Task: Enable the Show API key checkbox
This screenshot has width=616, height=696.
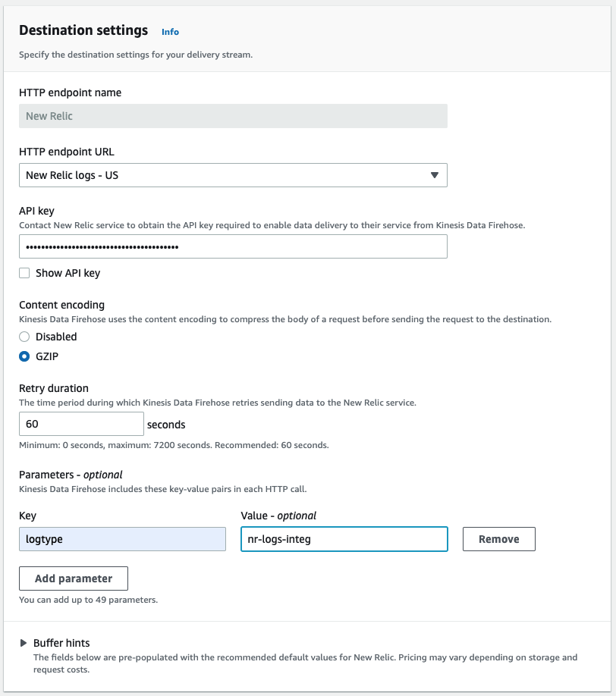Action: pos(24,273)
